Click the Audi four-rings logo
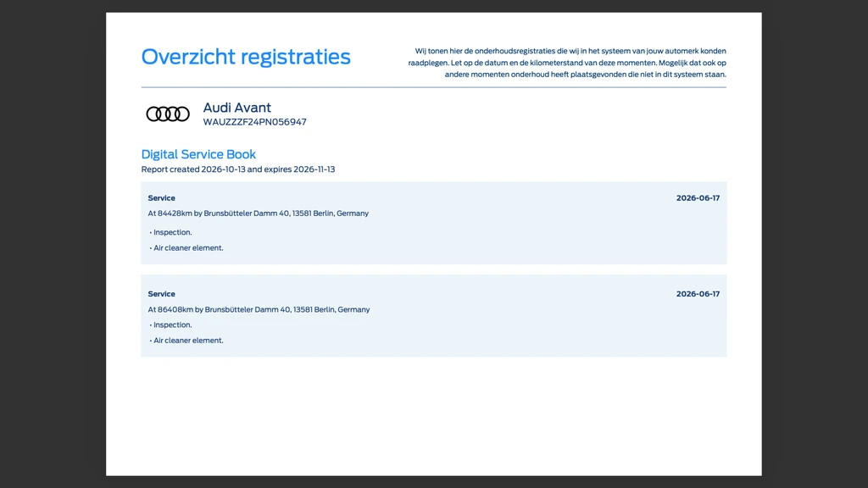 point(168,114)
